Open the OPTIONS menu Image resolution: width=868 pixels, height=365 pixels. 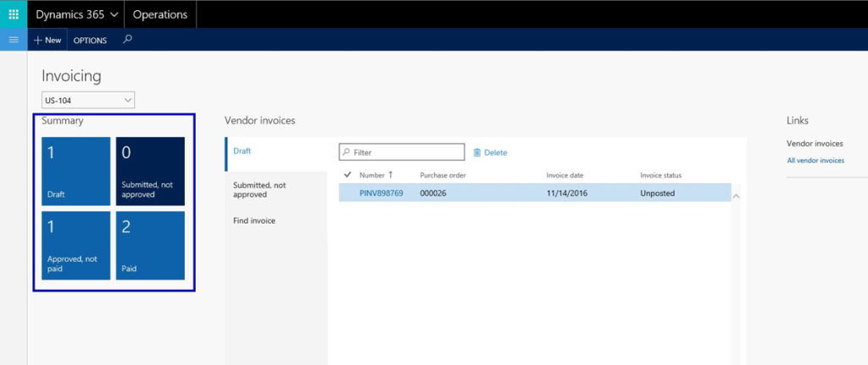pos(90,40)
